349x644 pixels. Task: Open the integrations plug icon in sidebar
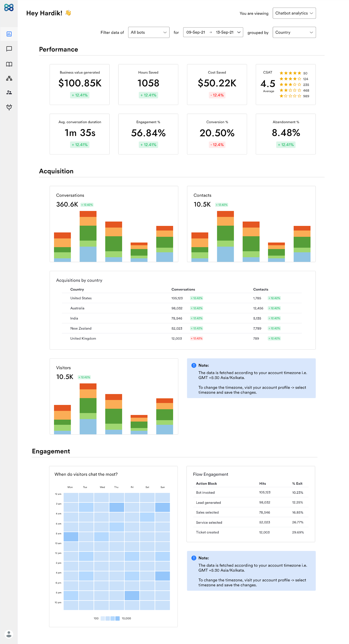pyautogui.click(x=9, y=107)
